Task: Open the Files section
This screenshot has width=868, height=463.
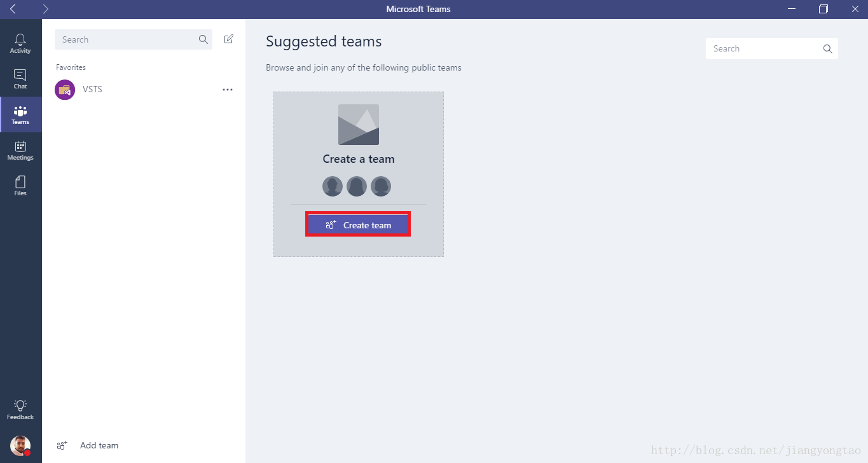Action: [20, 186]
